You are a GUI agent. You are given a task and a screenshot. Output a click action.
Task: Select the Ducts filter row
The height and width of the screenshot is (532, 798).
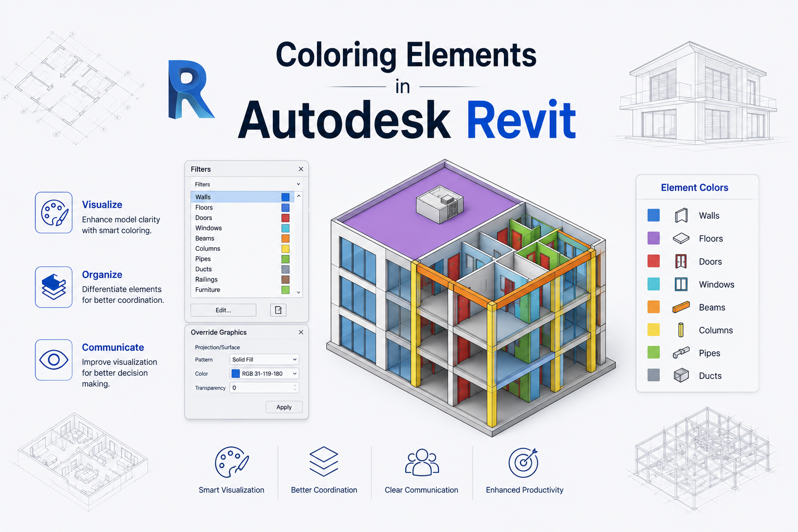(x=243, y=269)
